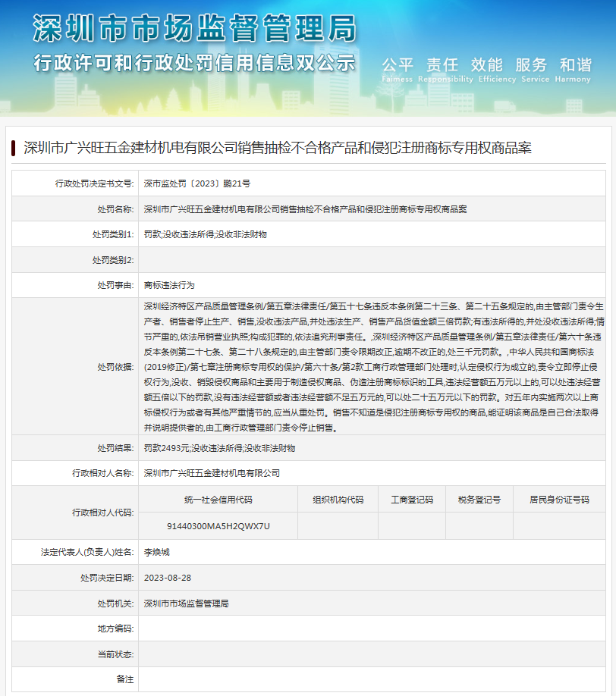Click the 商标违法行为 value
The image size is (616, 696).
coord(169,285)
